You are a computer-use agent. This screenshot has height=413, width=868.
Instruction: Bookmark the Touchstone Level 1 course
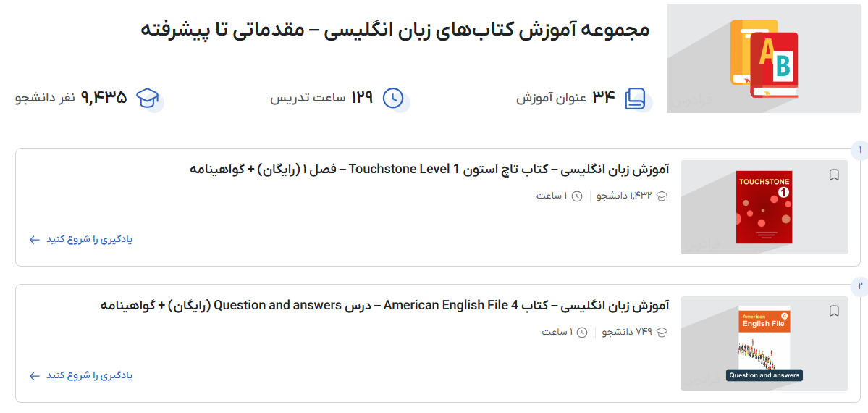pos(834,175)
